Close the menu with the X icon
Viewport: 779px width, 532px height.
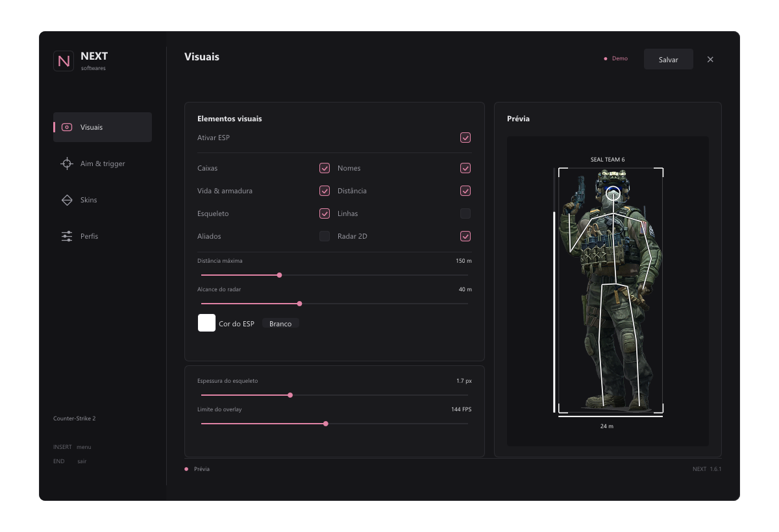pos(710,59)
